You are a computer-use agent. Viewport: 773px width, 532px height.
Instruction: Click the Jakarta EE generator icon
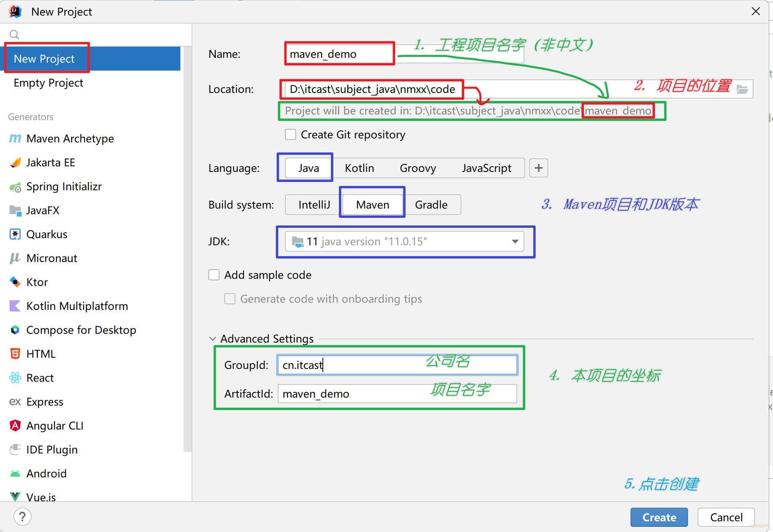pyautogui.click(x=15, y=162)
